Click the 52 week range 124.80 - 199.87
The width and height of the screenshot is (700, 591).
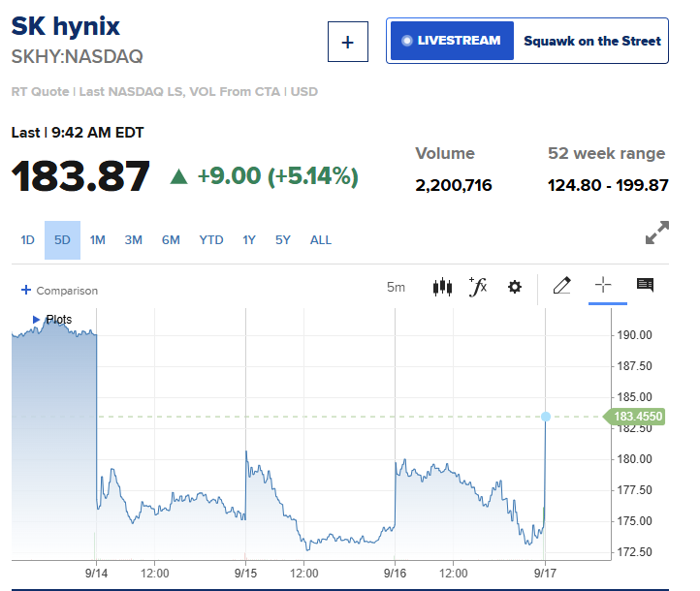click(608, 185)
